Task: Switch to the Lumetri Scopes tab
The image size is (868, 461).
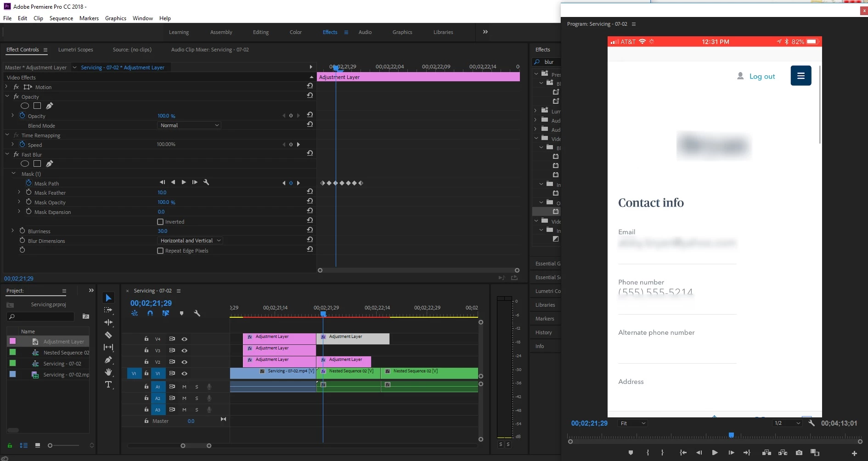Action: pyautogui.click(x=76, y=50)
